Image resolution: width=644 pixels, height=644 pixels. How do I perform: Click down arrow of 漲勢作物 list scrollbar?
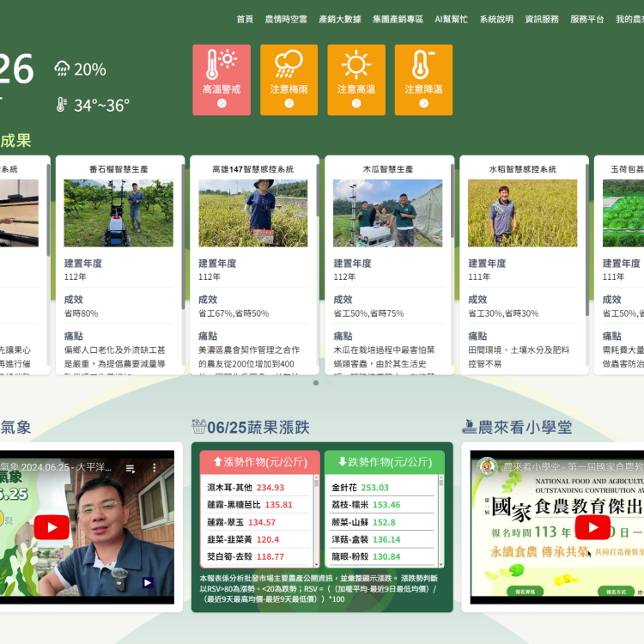pos(316,565)
